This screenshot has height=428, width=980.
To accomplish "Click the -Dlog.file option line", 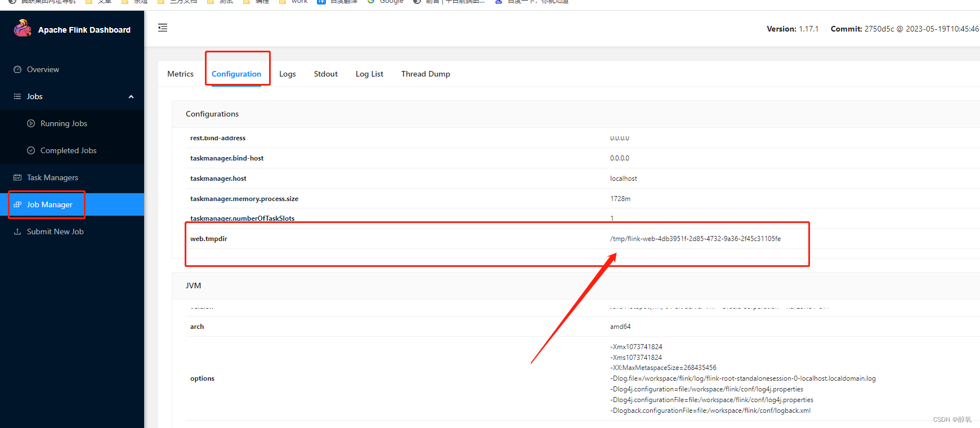I will point(743,378).
